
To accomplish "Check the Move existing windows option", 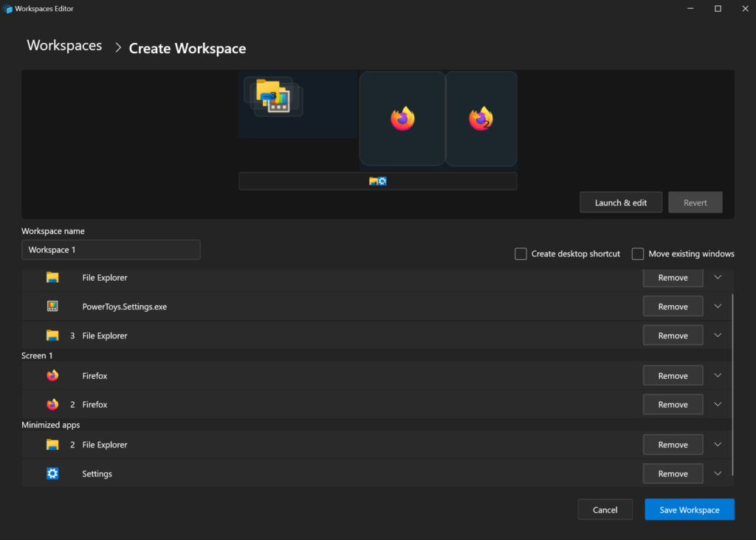I will (x=637, y=253).
